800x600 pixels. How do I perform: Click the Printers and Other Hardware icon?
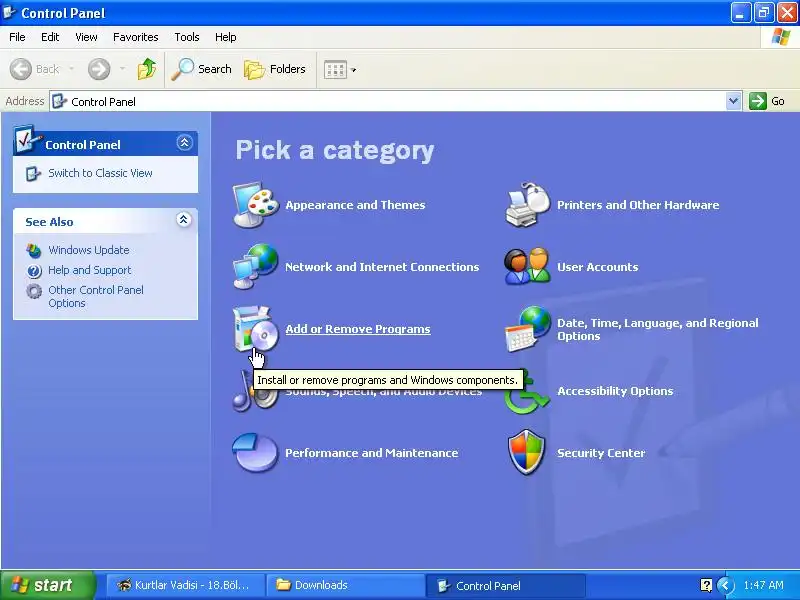[528, 205]
